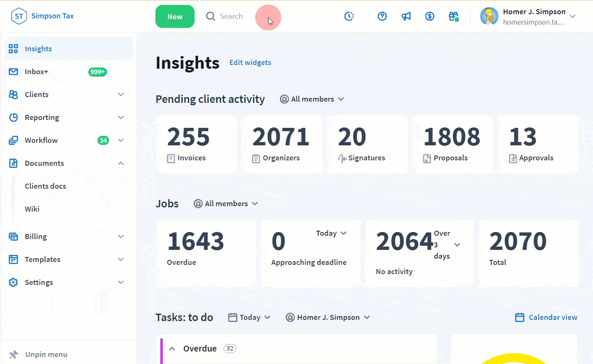Click the Search field
593x364 pixels.
pos(231,16)
